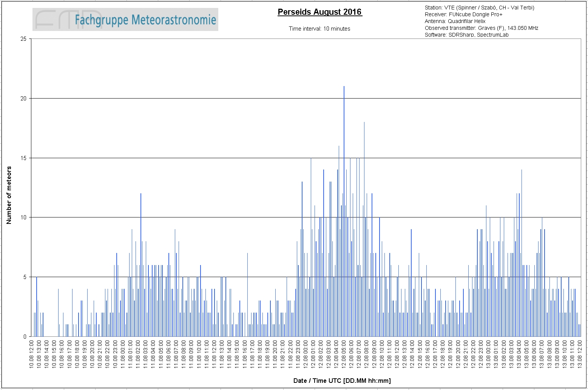The height and width of the screenshot is (390, 588).
Task: Click the bar peaking at 18 meteors
Action: click(x=364, y=229)
